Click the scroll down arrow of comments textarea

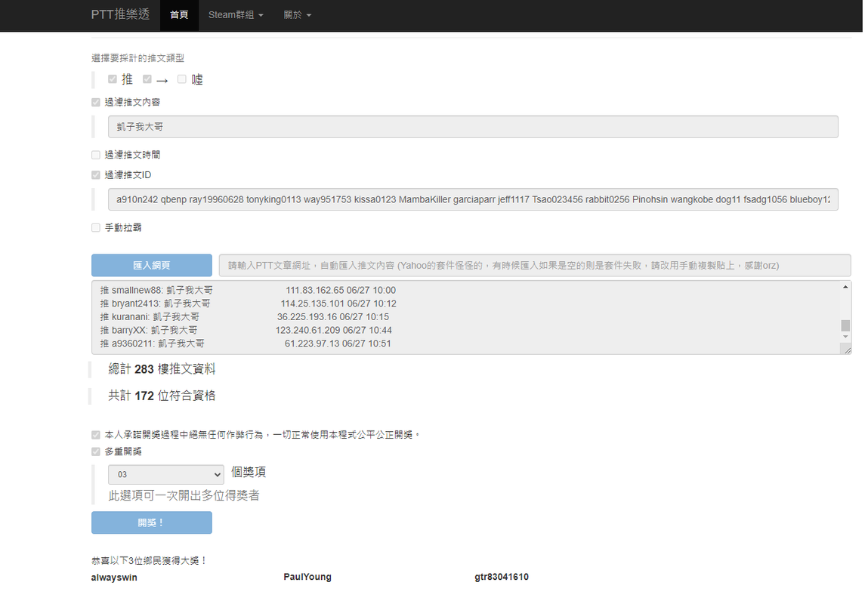click(845, 336)
